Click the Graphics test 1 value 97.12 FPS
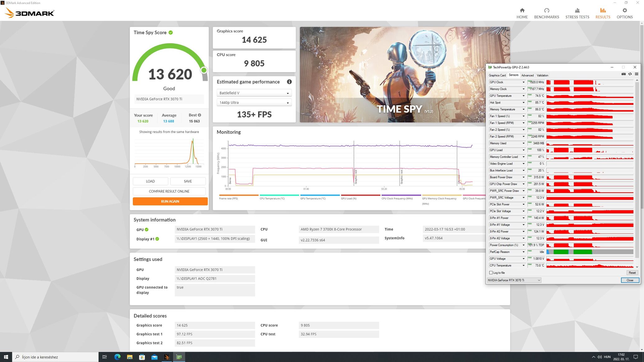Image resolution: width=644 pixels, height=362 pixels. tap(184, 334)
